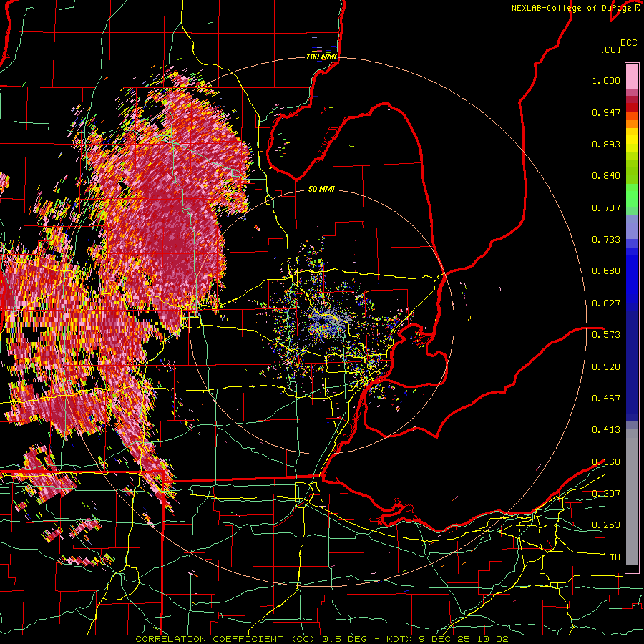
Task: Select the 0.893 legend value
Action: pyautogui.click(x=606, y=144)
